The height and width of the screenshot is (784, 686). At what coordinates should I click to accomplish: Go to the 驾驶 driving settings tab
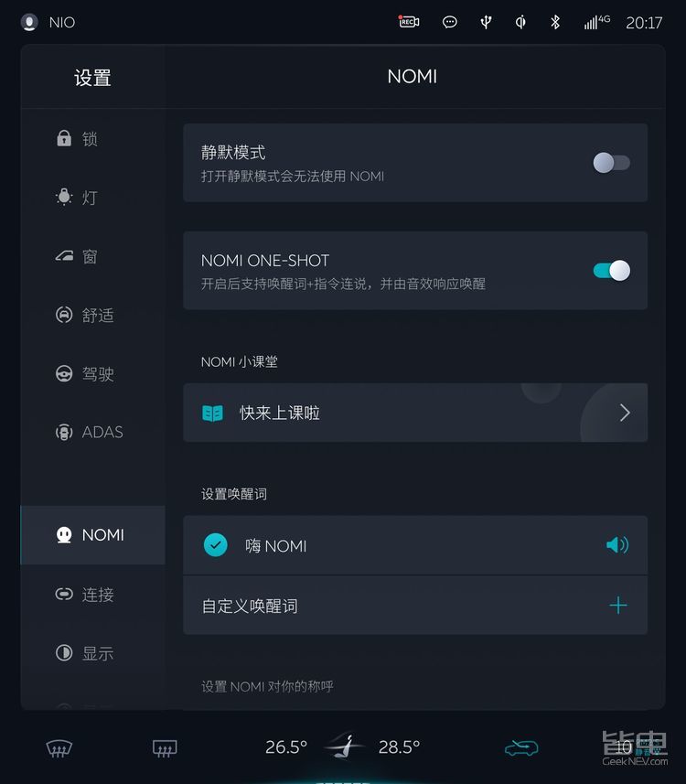pyautogui.click(x=85, y=373)
